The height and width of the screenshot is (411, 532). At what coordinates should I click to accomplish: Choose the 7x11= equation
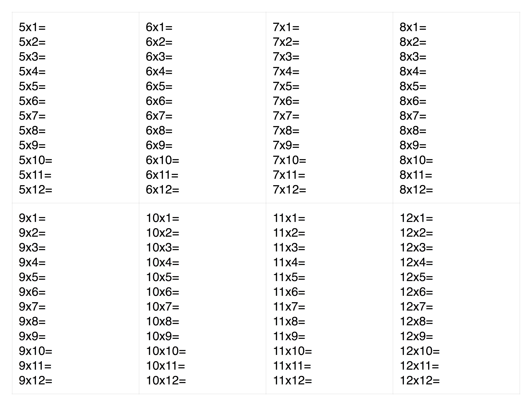click(x=289, y=175)
